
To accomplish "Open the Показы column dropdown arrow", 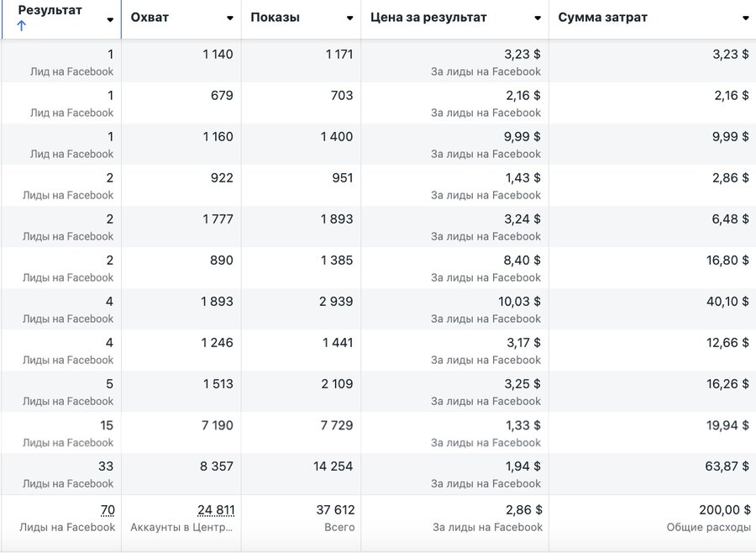I will 350,18.
